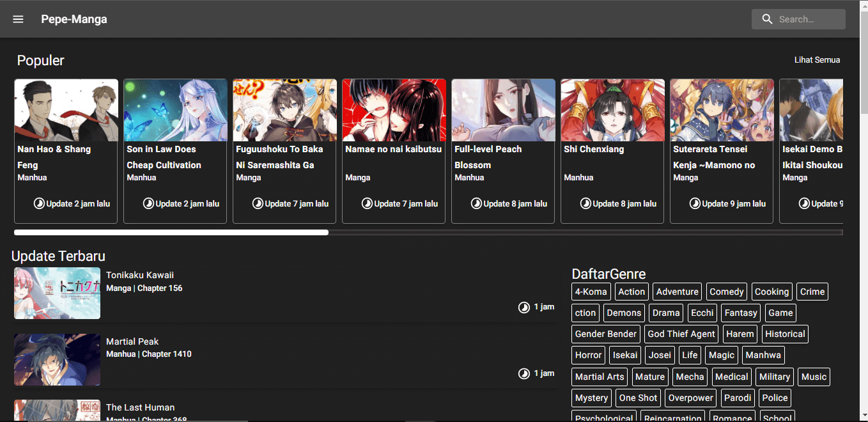Viewport: 868px width, 422px height.
Task: Open Isekai Demo cover image
Action: [x=811, y=110]
